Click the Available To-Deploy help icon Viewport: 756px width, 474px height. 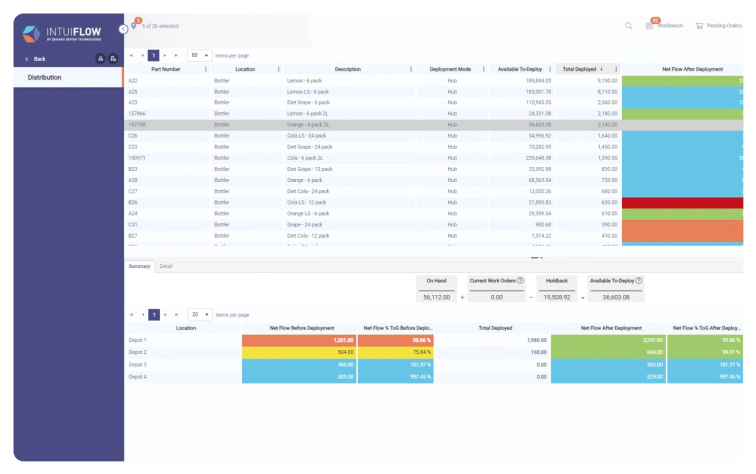[x=638, y=281]
